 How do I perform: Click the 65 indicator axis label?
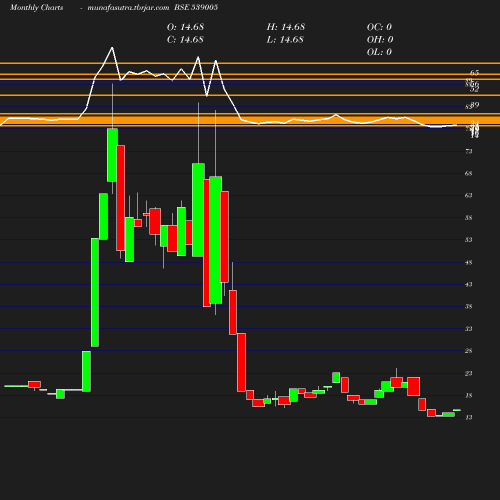click(475, 73)
